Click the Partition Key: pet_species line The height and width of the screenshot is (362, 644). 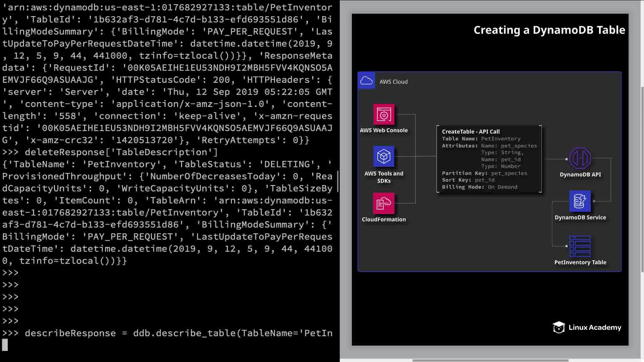coord(484,173)
